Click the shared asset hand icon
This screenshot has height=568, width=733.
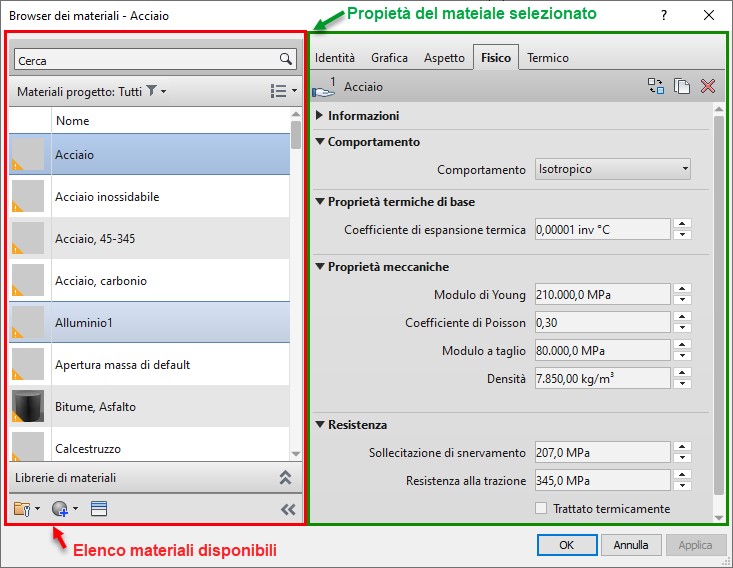[324, 88]
